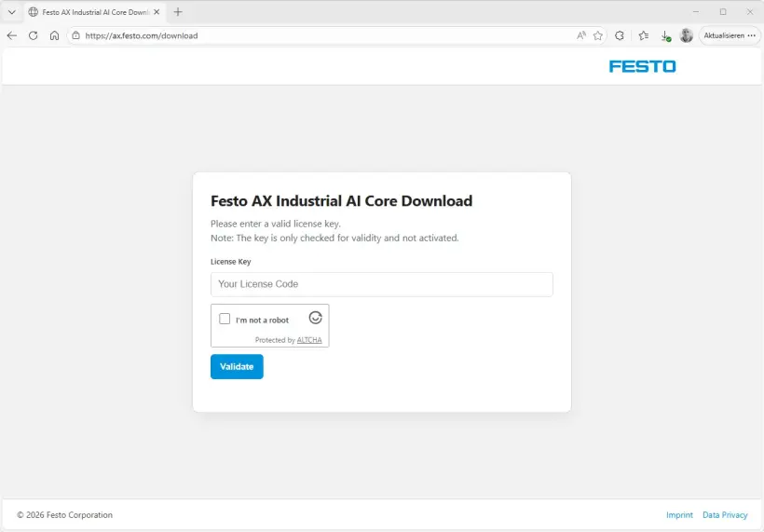Go to browser home page
The width and height of the screenshot is (764, 532).
[55, 35]
